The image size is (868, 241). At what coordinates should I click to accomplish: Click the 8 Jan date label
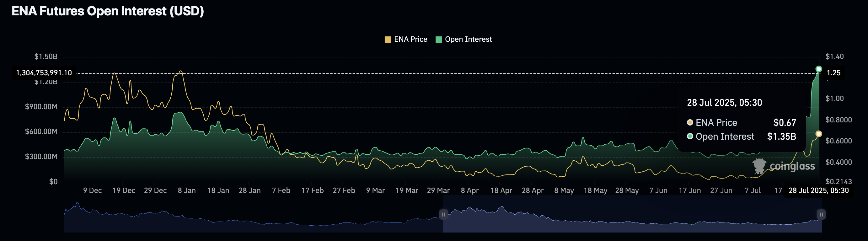(187, 191)
